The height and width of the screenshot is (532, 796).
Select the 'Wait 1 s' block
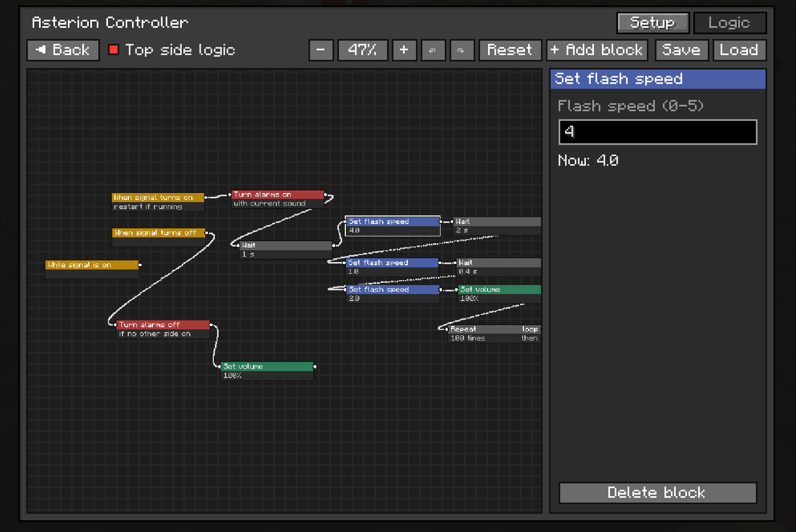pos(286,250)
